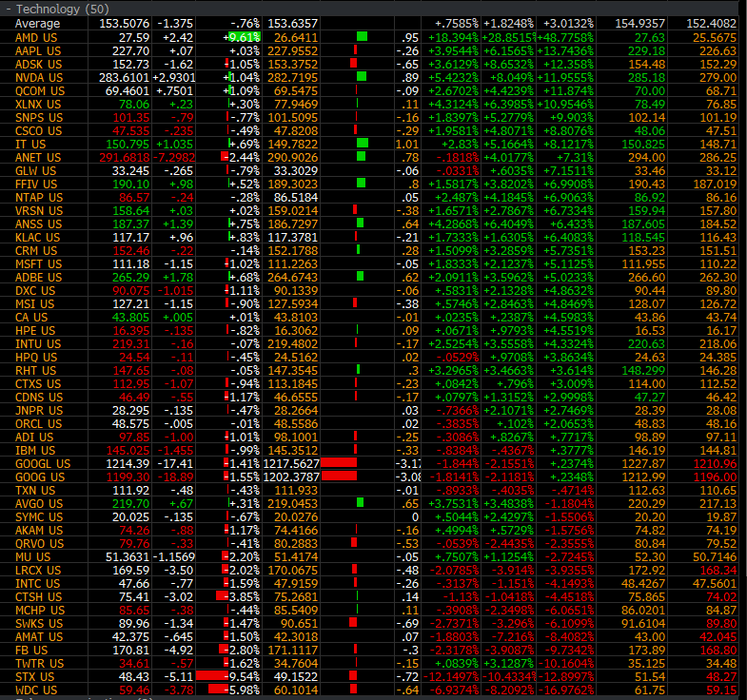Click SNPS US ticker
Image resolution: width=747 pixels, height=700 pixels.
point(39,118)
